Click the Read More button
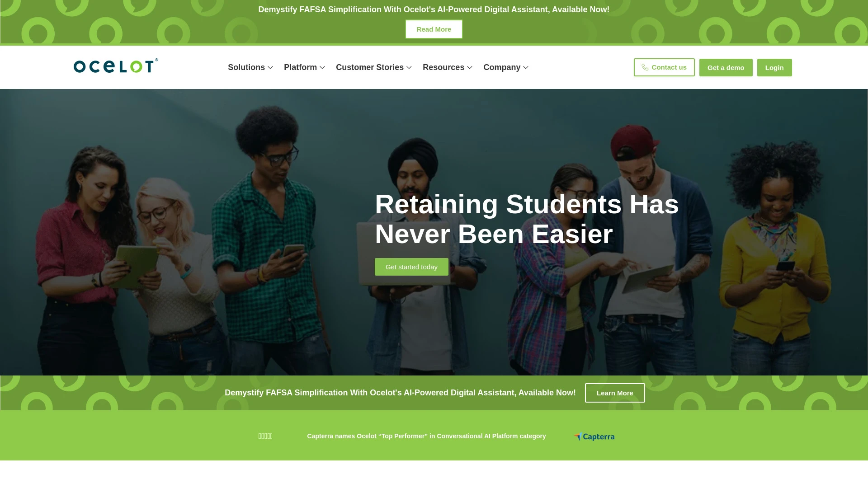 434,29
